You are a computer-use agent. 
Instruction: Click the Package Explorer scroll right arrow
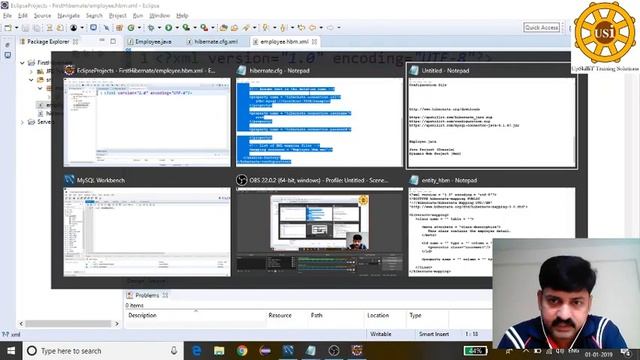point(116,324)
